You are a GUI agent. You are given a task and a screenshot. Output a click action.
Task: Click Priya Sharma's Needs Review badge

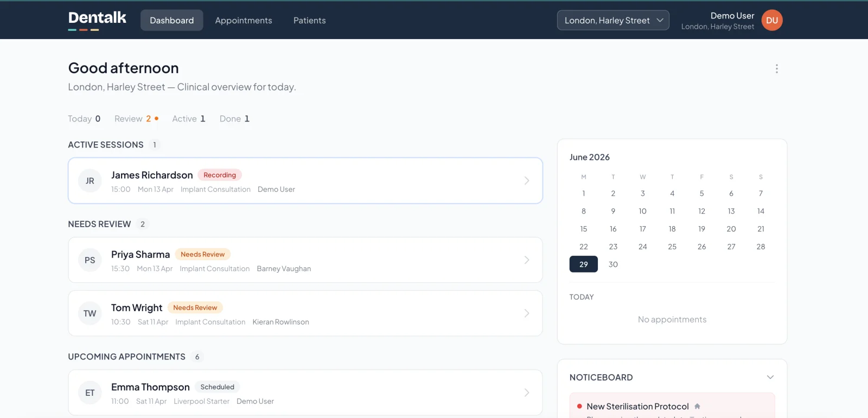pyautogui.click(x=202, y=254)
